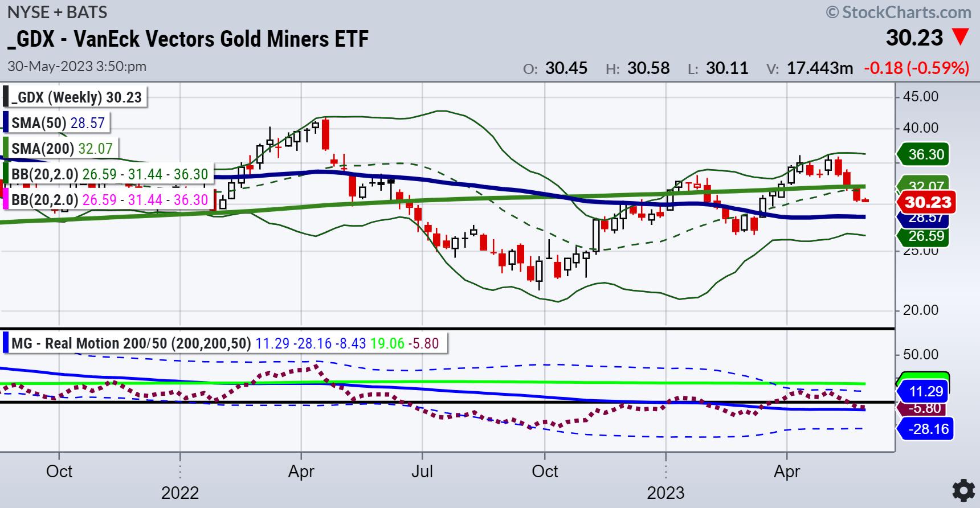Image resolution: width=980 pixels, height=508 pixels.
Task: Click the 40.00 price axis label
Action: (x=921, y=128)
